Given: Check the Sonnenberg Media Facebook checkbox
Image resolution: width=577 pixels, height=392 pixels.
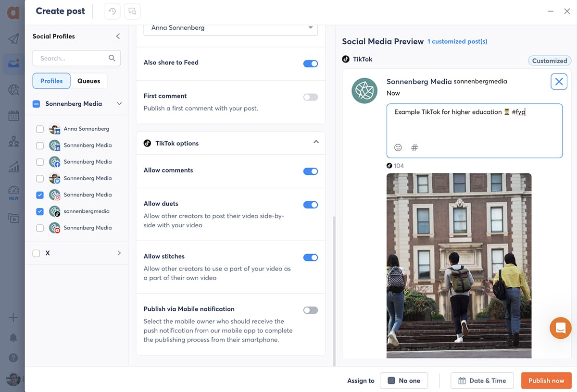Looking at the screenshot, I should click(40, 162).
